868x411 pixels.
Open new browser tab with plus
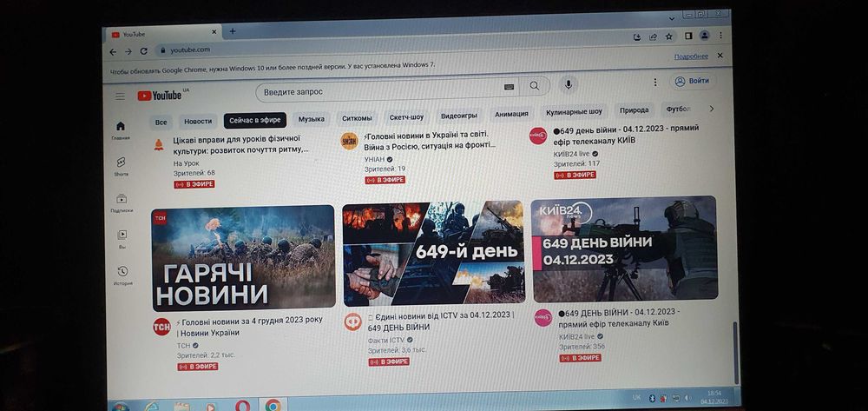(x=233, y=31)
